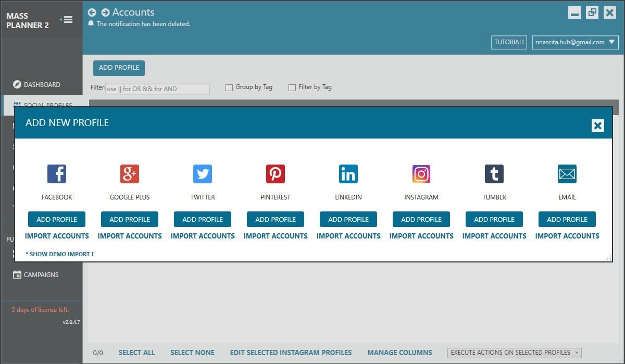Click the Campaigns calendar icon
The height and width of the screenshot is (364, 625).
[17, 274]
